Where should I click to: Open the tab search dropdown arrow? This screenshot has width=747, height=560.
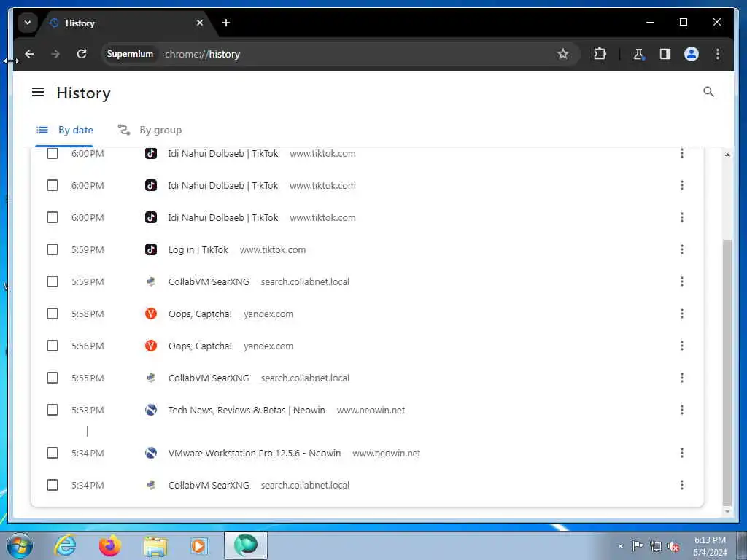tap(28, 23)
